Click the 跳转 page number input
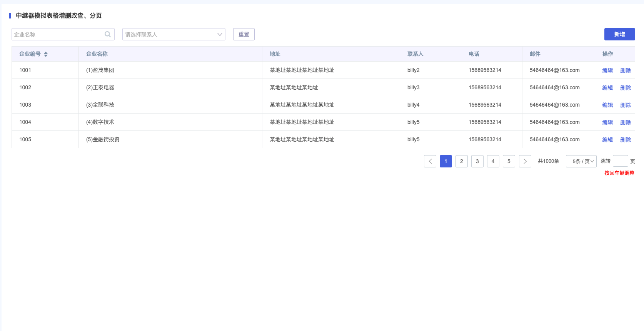644x331 pixels. 621,161
